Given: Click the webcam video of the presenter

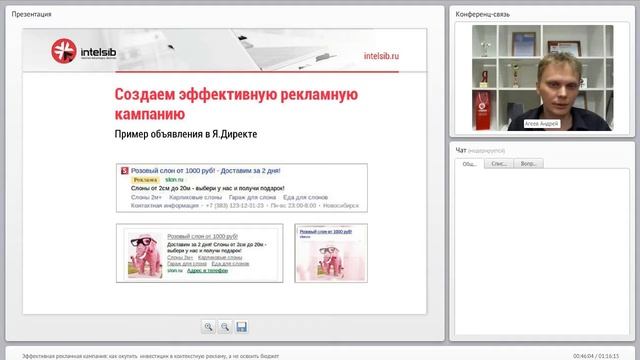Looking at the screenshot, I should (542, 78).
